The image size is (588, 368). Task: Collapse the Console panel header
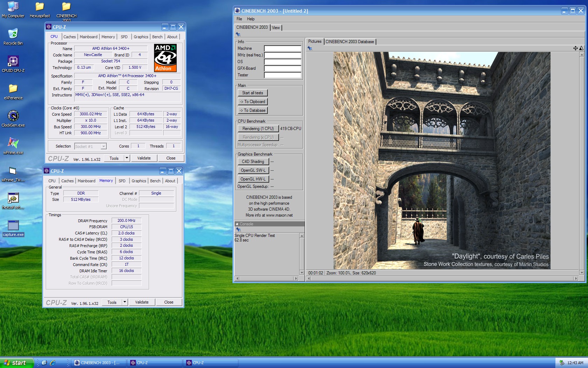point(237,224)
